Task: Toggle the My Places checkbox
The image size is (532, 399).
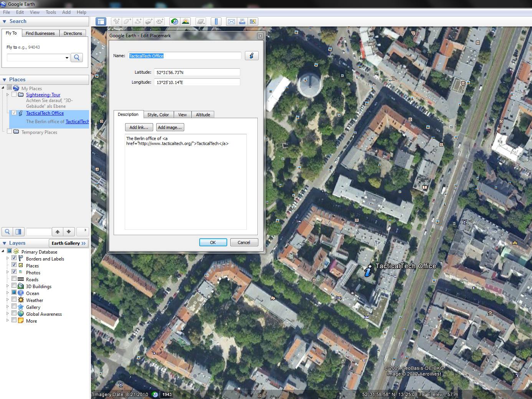Action: (10, 87)
